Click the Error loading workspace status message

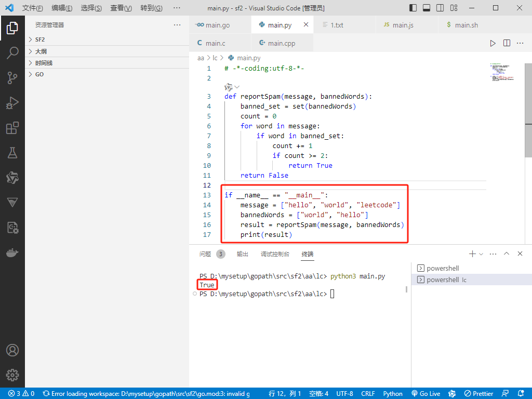click(147, 394)
